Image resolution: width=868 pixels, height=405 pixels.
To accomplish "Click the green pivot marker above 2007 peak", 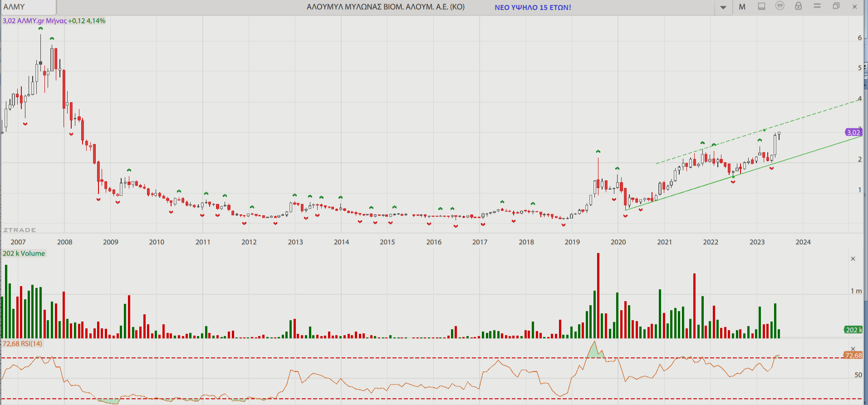I will pyautogui.click(x=41, y=29).
